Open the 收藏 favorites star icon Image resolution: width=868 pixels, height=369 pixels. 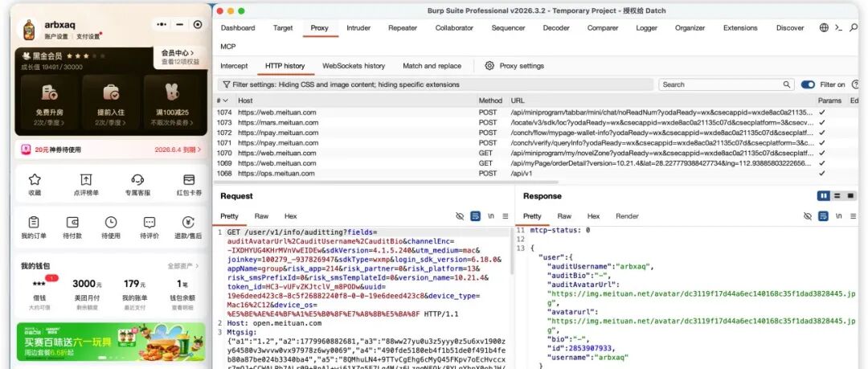[x=35, y=179]
